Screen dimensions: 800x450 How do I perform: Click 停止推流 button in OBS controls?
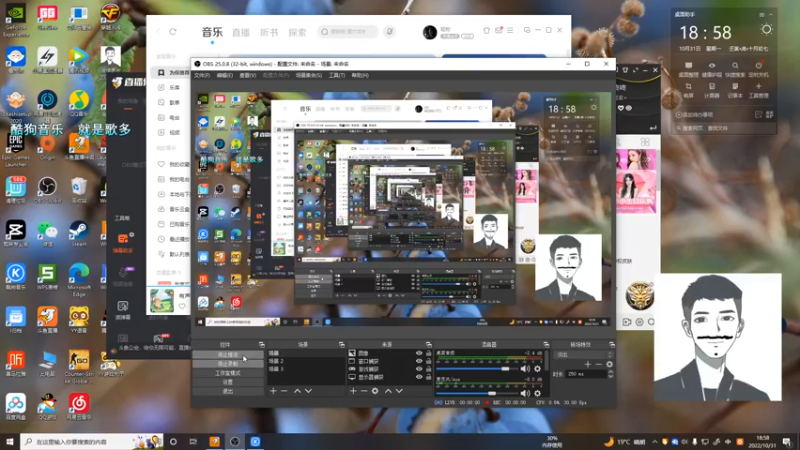point(228,355)
